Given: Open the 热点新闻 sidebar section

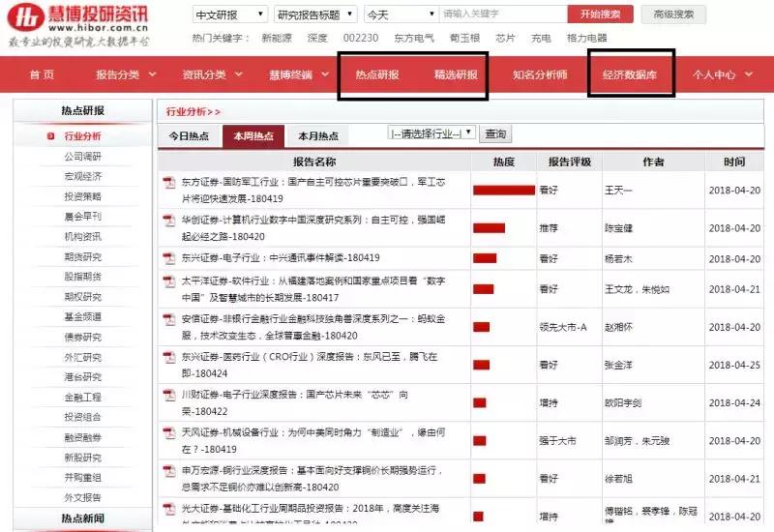Looking at the screenshot, I should [82, 518].
